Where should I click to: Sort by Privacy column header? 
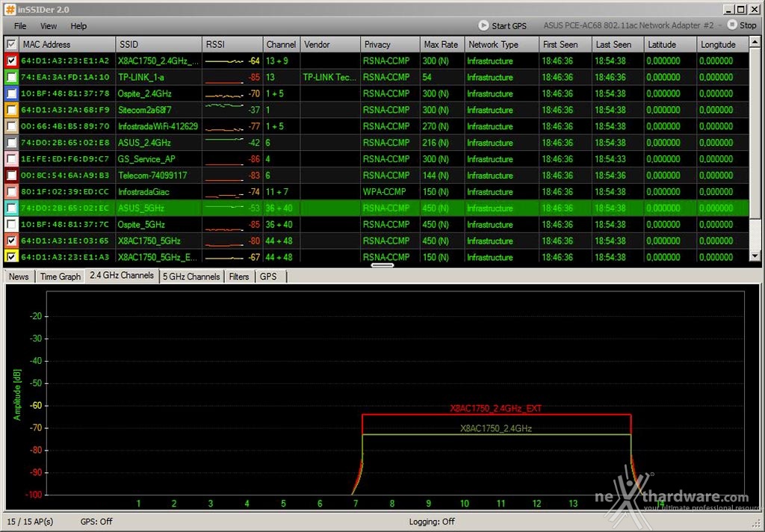click(x=390, y=44)
